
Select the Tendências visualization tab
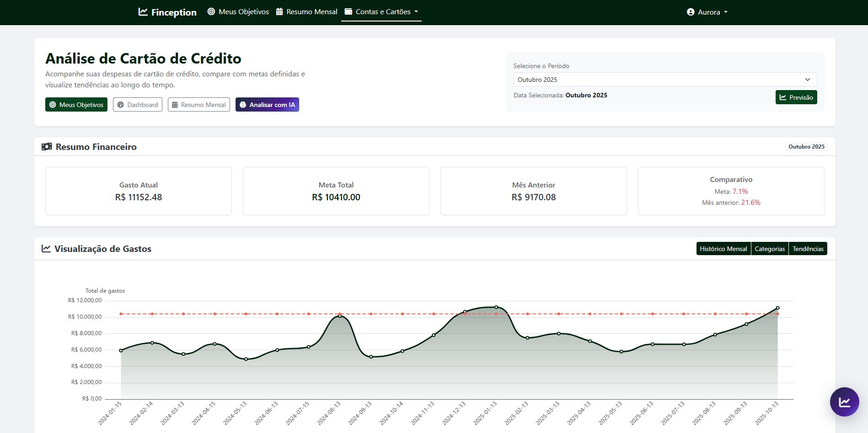[x=808, y=248]
